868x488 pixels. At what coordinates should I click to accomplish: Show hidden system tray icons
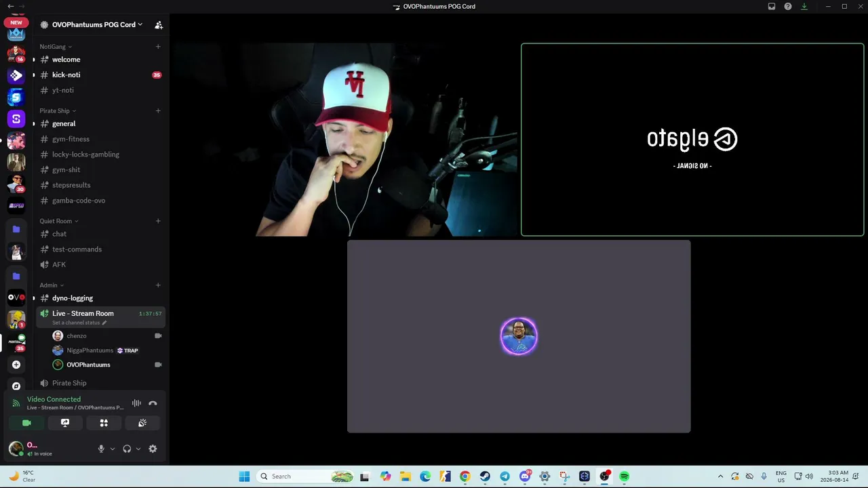(x=720, y=476)
